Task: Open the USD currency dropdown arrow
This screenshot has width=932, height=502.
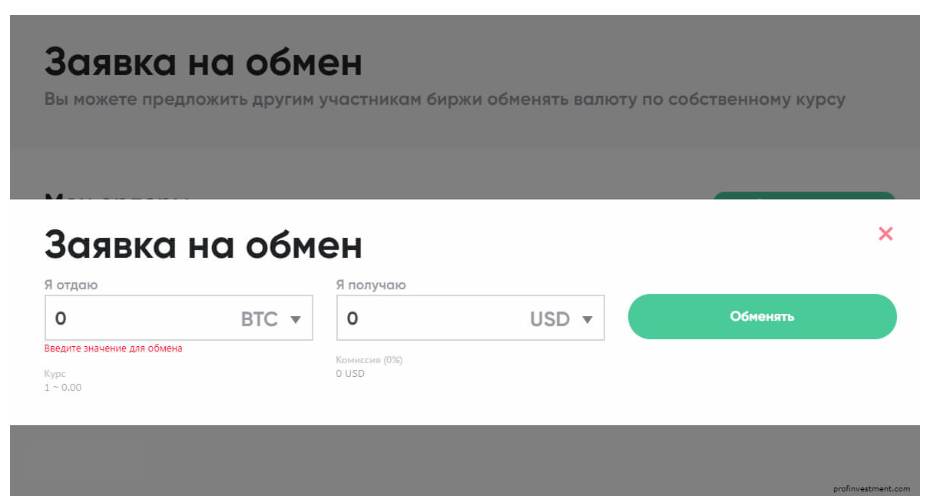Action: 587,320
